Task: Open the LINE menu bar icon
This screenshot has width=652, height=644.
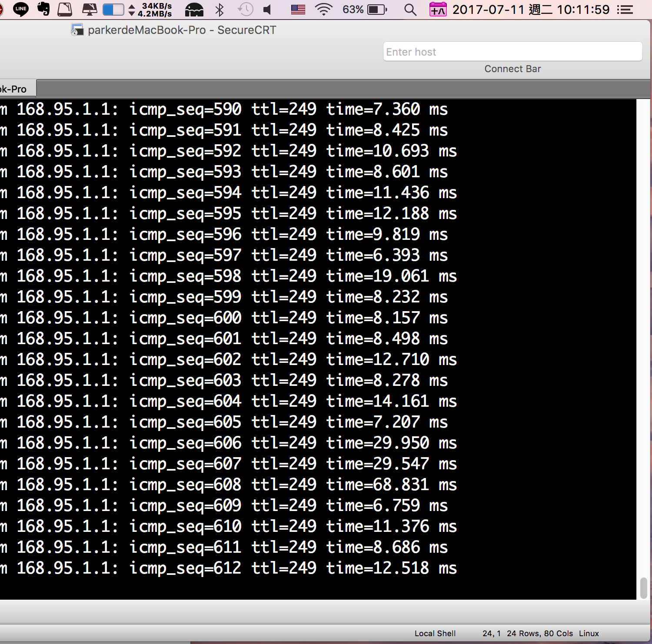Action: point(21,9)
